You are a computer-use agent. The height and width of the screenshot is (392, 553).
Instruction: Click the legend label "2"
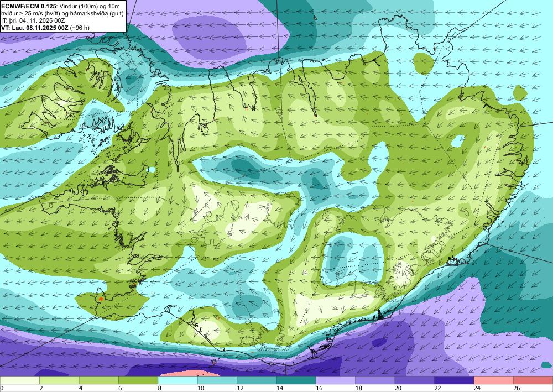(41, 388)
